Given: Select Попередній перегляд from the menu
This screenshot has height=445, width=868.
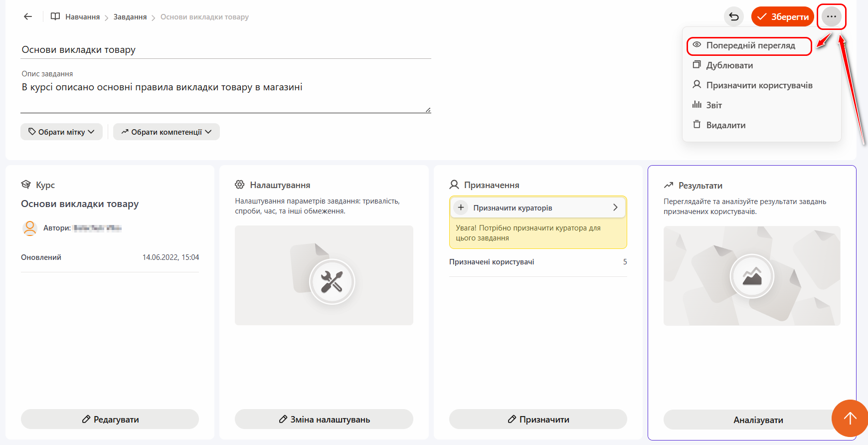Looking at the screenshot, I should pyautogui.click(x=750, y=45).
